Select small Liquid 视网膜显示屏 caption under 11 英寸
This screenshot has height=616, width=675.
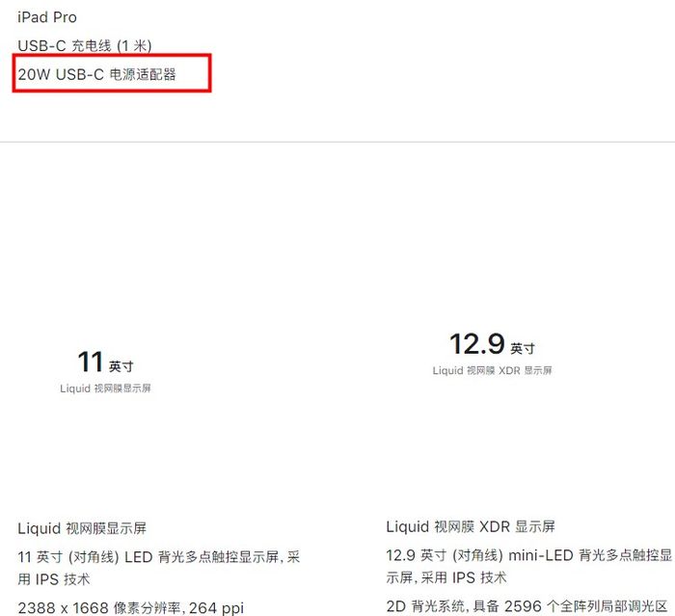point(105,388)
